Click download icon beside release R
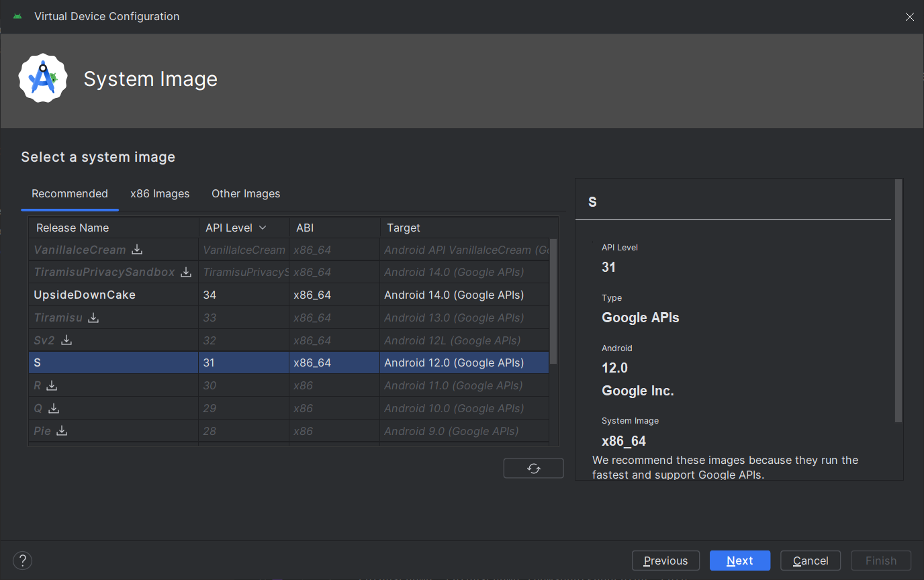The image size is (924, 580). click(x=52, y=385)
